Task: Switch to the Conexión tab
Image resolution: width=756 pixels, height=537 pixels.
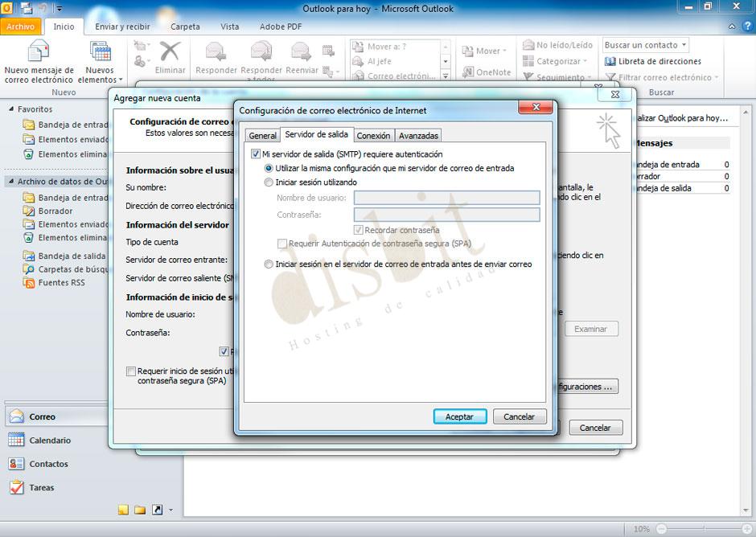Action: pyautogui.click(x=373, y=135)
